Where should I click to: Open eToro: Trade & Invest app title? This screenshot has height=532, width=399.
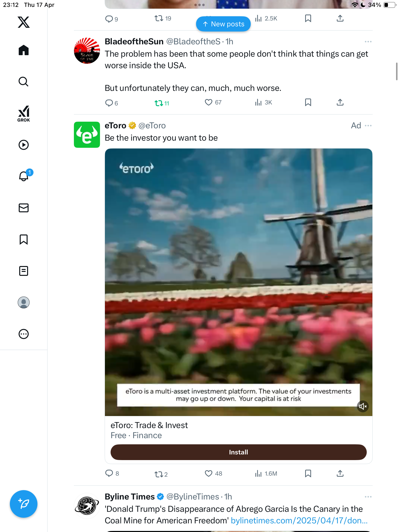coord(149,425)
